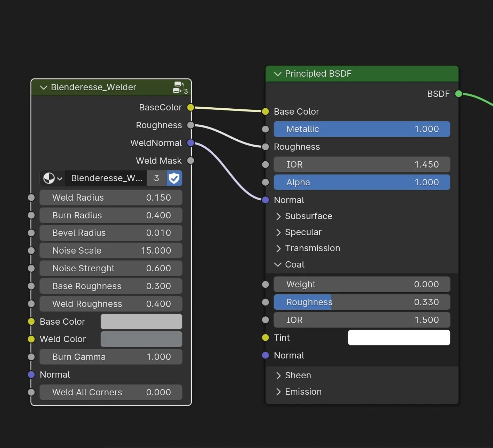Click the node group icon on Blenderesse_Welder header

tap(179, 87)
